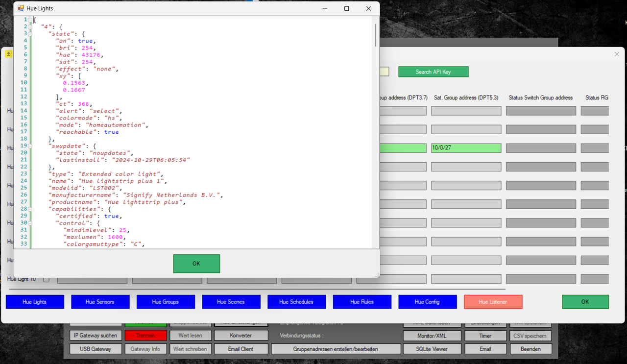Viewport: 627px width, 364px height.
Task: Open Hue Config
Action: pyautogui.click(x=428, y=302)
